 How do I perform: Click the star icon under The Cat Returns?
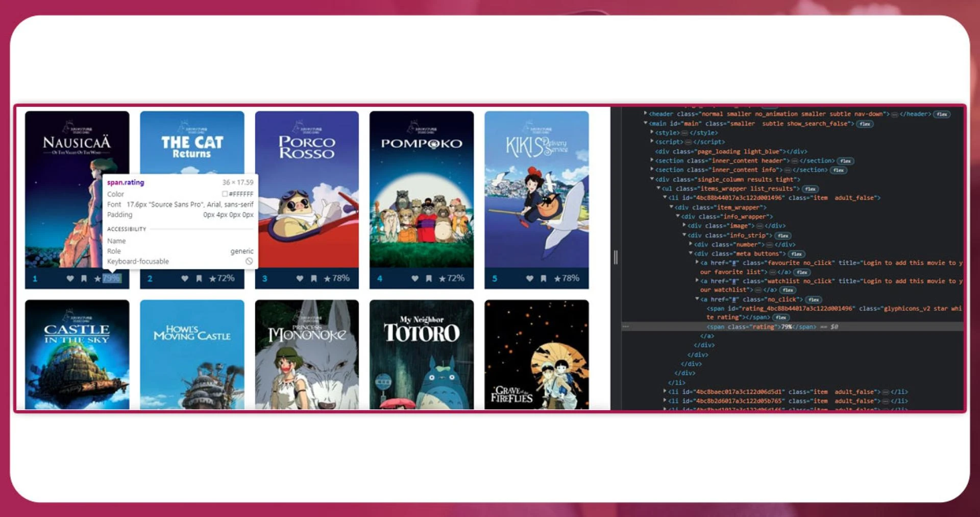coord(212,278)
